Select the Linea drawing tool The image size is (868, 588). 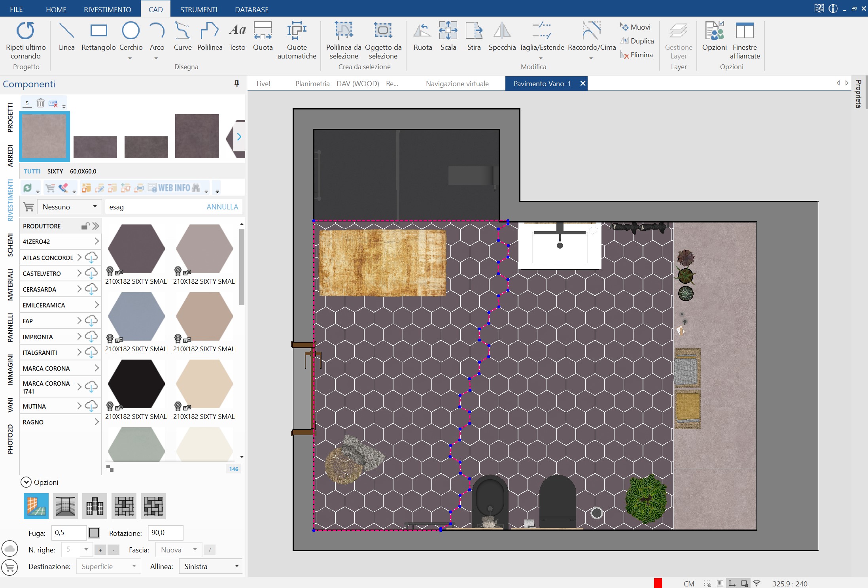(x=66, y=37)
